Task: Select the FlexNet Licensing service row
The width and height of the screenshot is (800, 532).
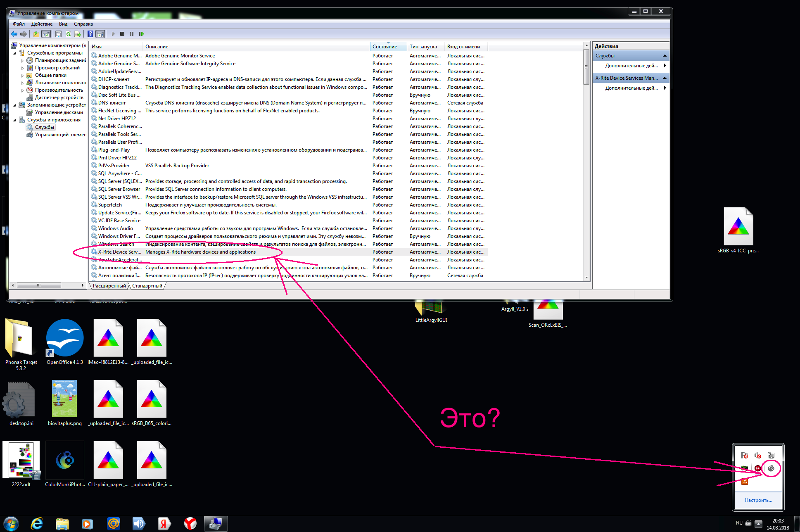Action: coord(289,111)
